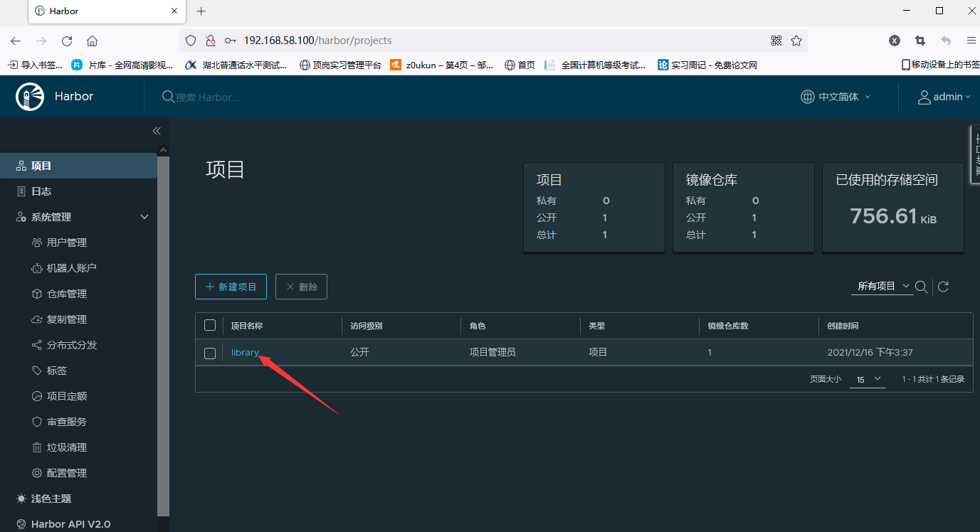Collapse the 系统管理 section chevron

click(144, 217)
